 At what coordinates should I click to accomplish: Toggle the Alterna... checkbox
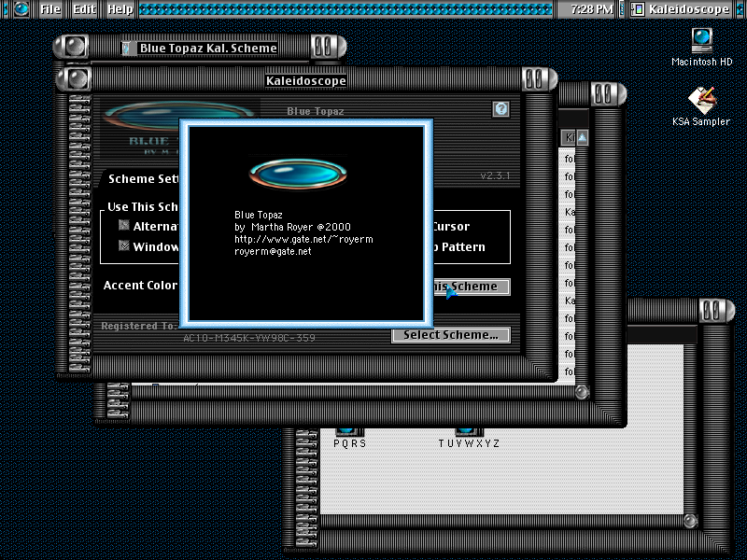tap(124, 226)
